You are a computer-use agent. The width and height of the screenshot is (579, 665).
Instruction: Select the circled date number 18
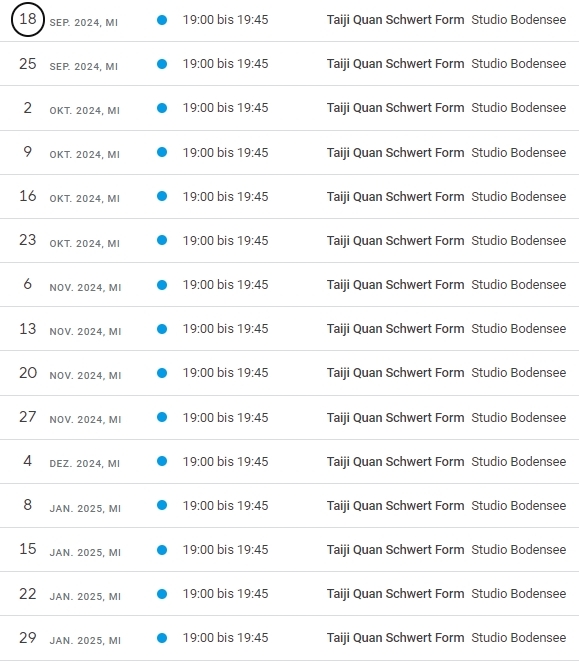pyautogui.click(x=28, y=19)
